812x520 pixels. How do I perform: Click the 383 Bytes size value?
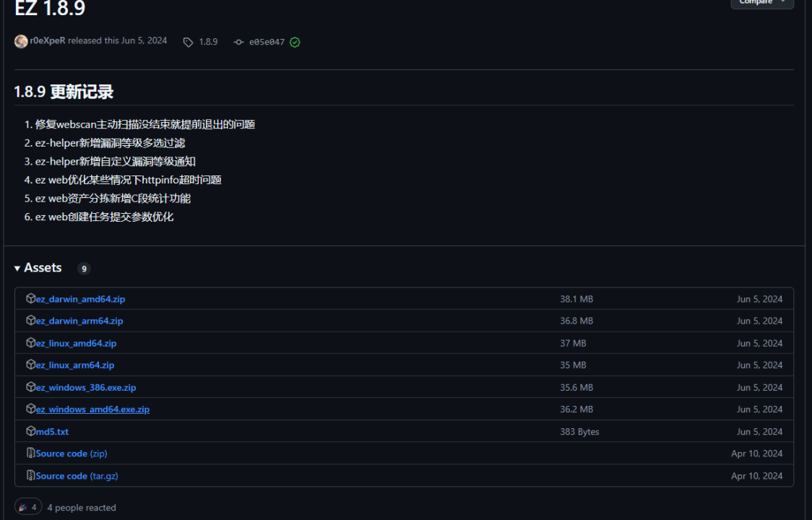click(579, 431)
